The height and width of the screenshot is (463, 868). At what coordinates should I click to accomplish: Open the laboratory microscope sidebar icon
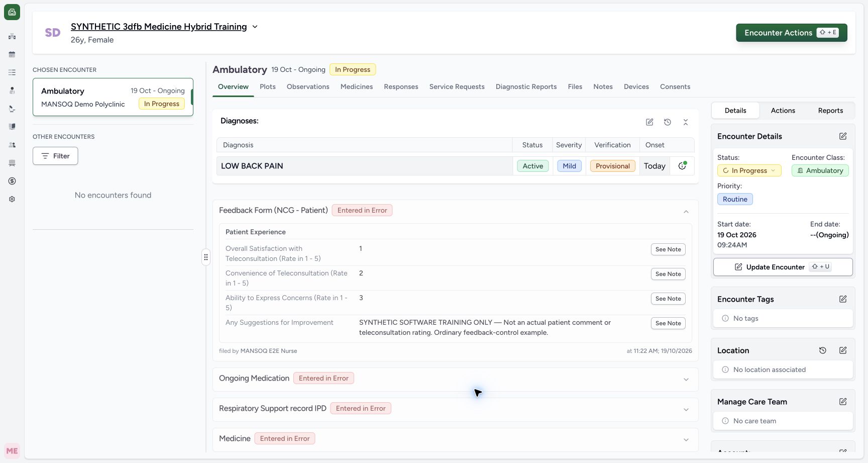pos(12,109)
